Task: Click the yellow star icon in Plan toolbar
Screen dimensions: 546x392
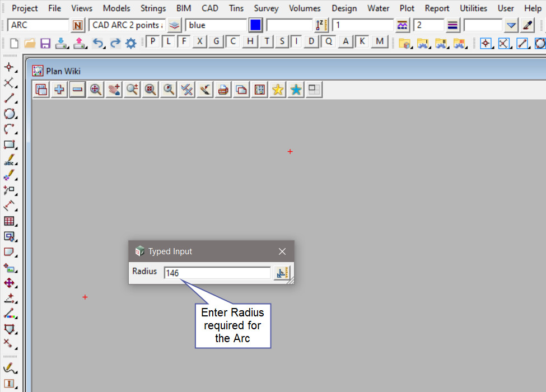Action: click(278, 90)
